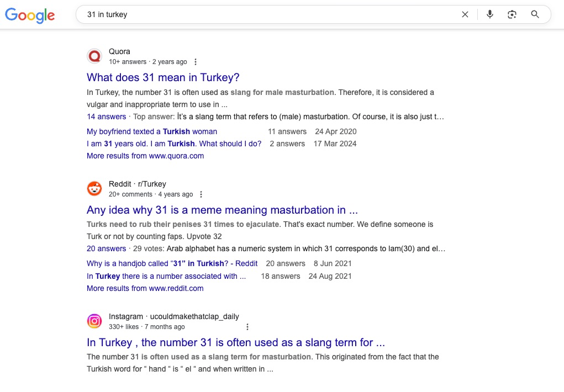The width and height of the screenshot is (564, 392).
Task: Click the Quora favicon icon
Action: [x=94, y=56]
